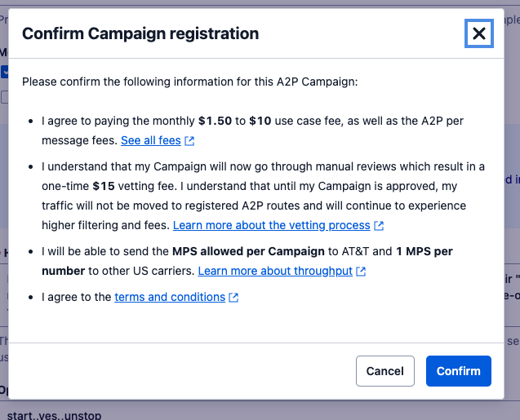Viewport: 520px width, 420px height.
Task: Open the terms and conditions link
Action: [170, 297]
